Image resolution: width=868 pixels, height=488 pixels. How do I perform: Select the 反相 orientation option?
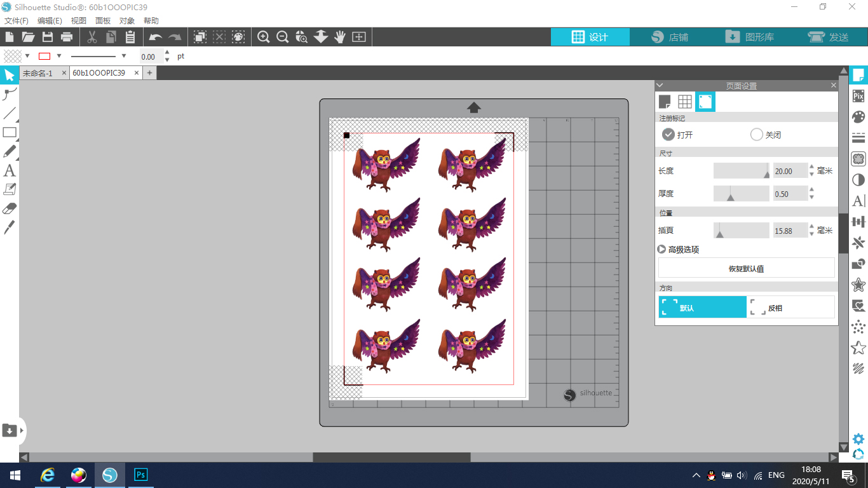coord(791,307)
